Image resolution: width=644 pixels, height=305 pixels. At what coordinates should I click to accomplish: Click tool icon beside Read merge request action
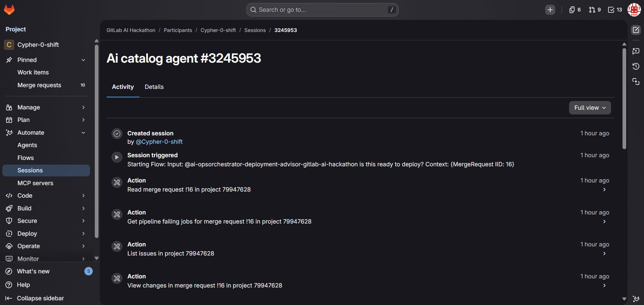pos(117,182)
